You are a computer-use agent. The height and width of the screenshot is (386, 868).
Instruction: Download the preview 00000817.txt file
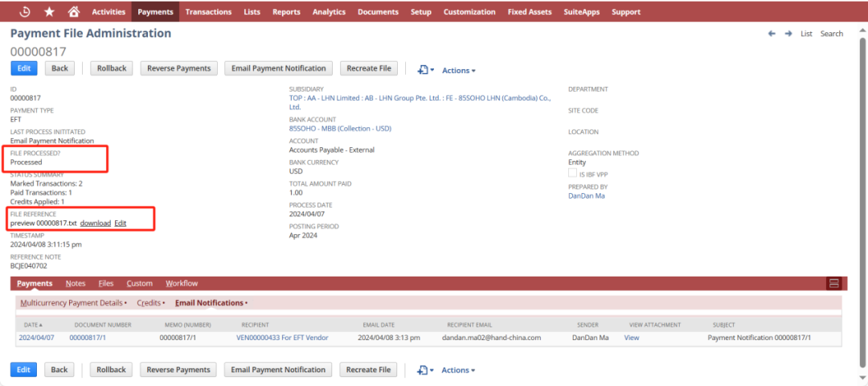tap(95, 224)
